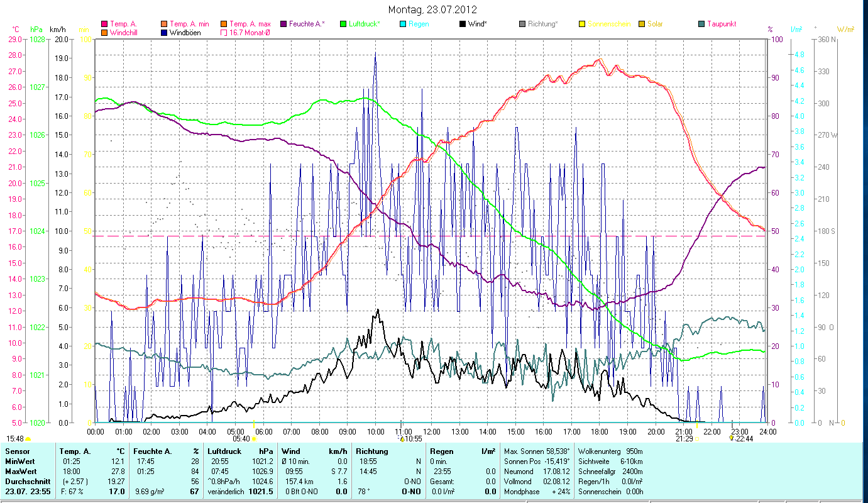Image resolution: width=868 pixels, height=503 pixels.
Task: Click the 'MinWert' row label
Action: (x=19, y=462)
